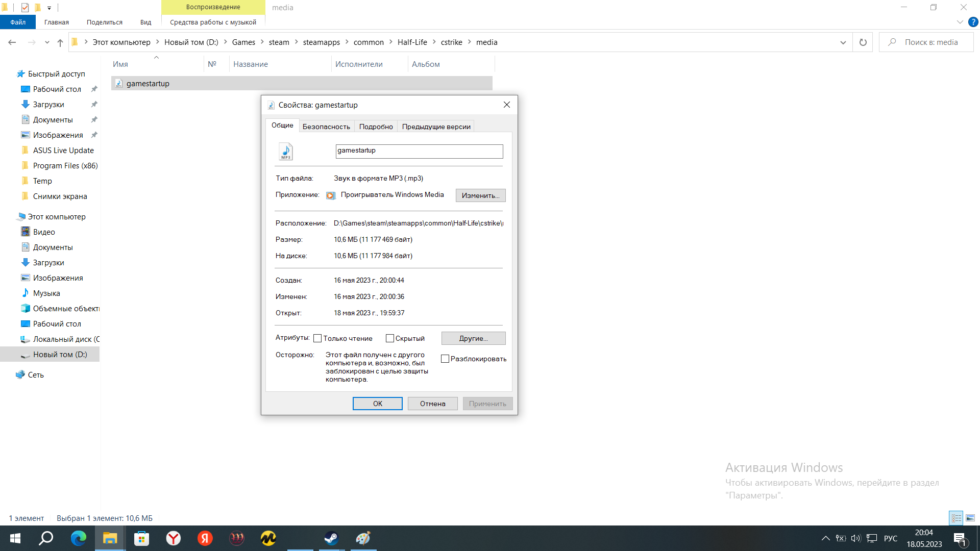Viewport: 980px width, 551px height.
Task: Expand the address bar history dropdown
Action: coord(843,42)
